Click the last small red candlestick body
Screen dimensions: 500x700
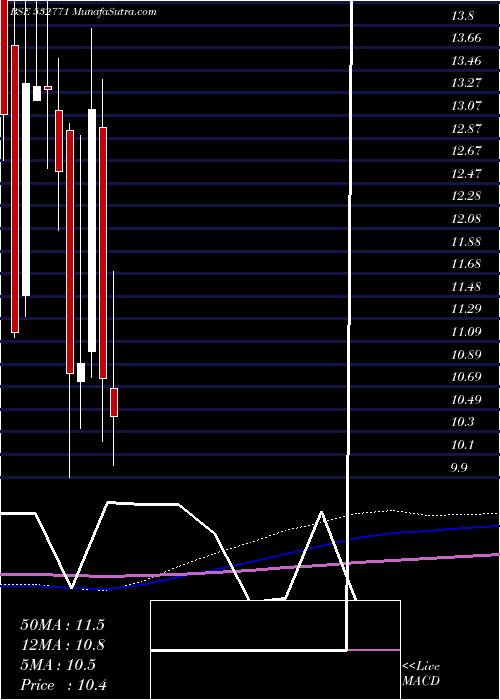[x=114, y=402]
